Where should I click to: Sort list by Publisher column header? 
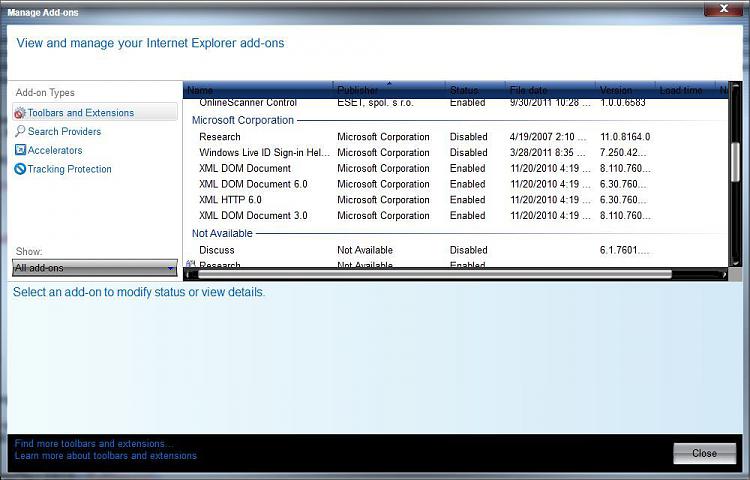tap(389, 90)
